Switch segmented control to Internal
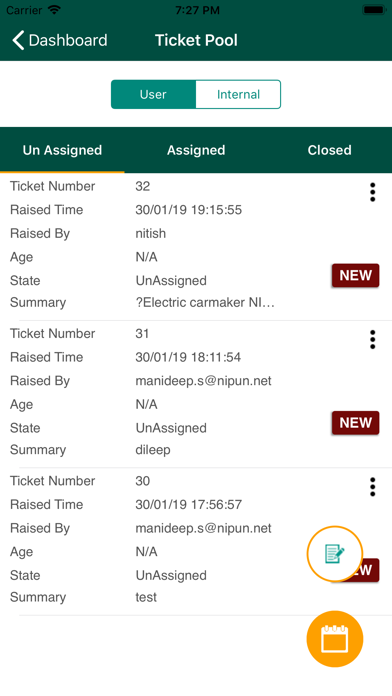Screen dimensions: 392x696 click(x=238, y=94)
